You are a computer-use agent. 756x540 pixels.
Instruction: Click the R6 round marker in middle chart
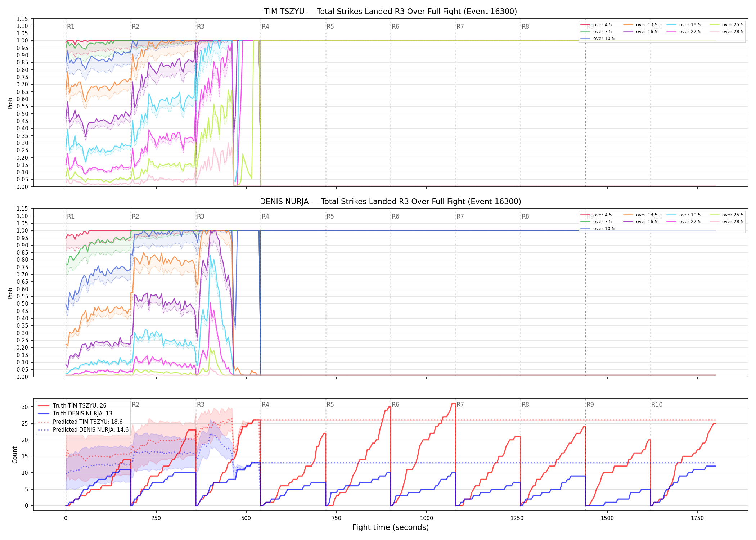tap(395, 216)
